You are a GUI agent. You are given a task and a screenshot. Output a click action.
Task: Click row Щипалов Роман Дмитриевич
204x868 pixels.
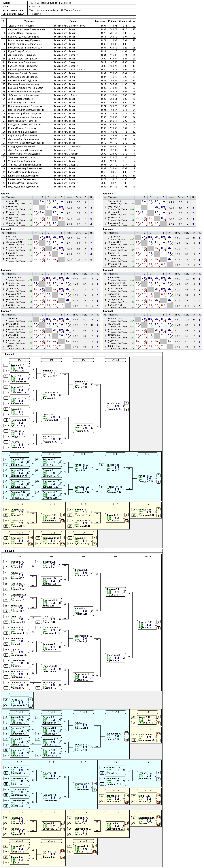coord(69,183)
